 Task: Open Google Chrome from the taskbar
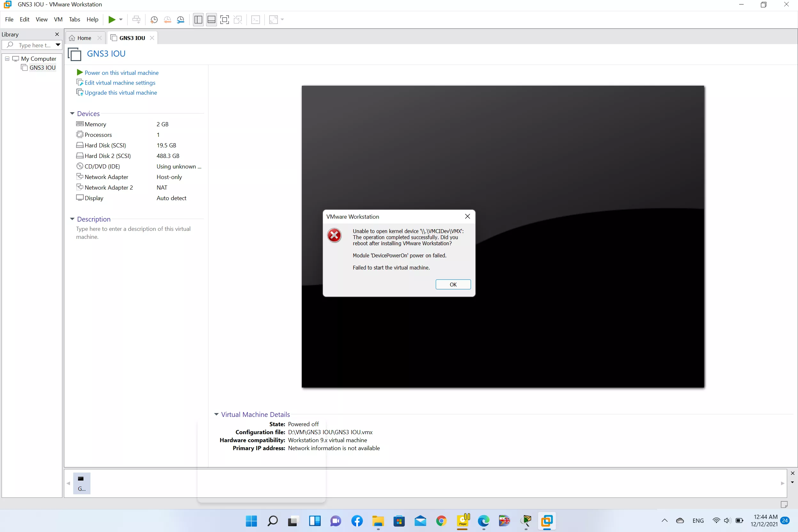441,521
